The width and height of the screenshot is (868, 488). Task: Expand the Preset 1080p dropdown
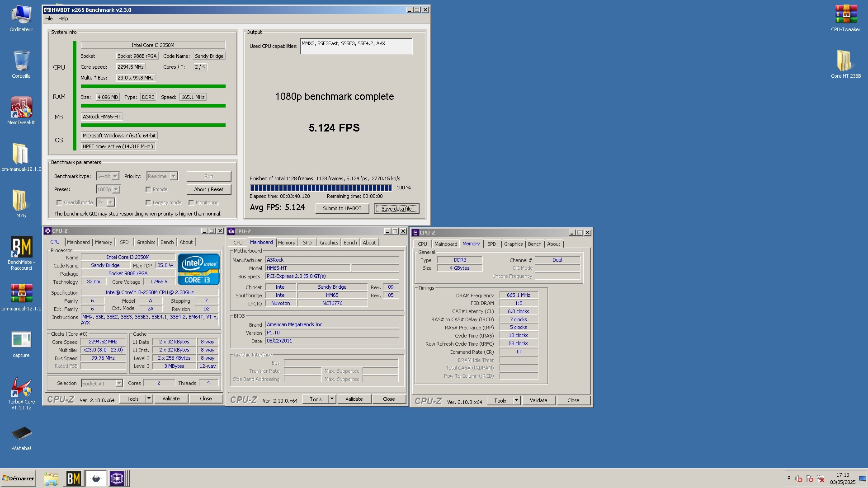116,189
